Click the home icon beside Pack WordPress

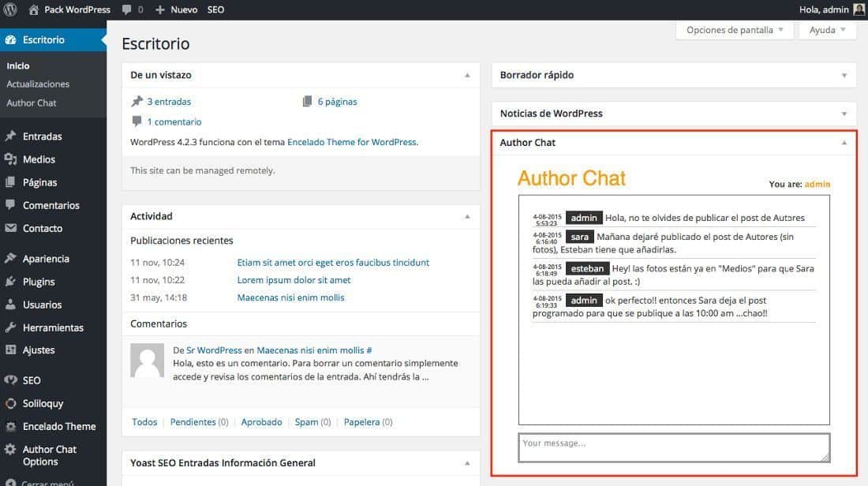[x=34, y=9]
